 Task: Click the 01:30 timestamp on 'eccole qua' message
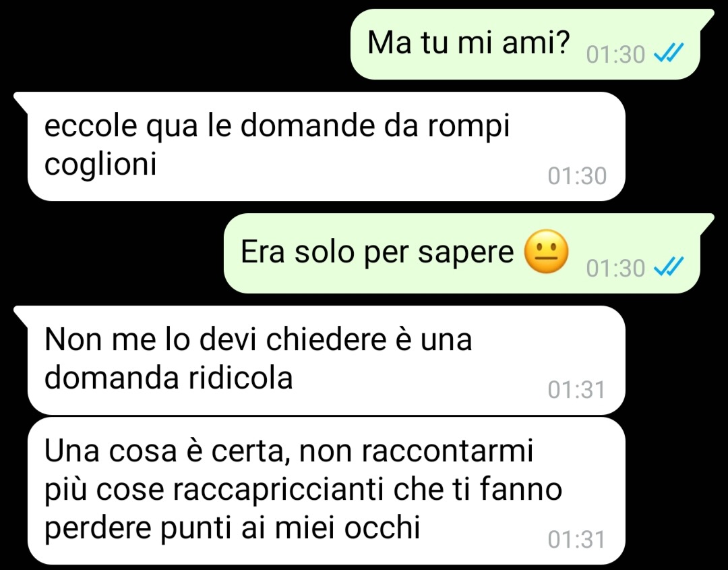[x=577, y=175]
